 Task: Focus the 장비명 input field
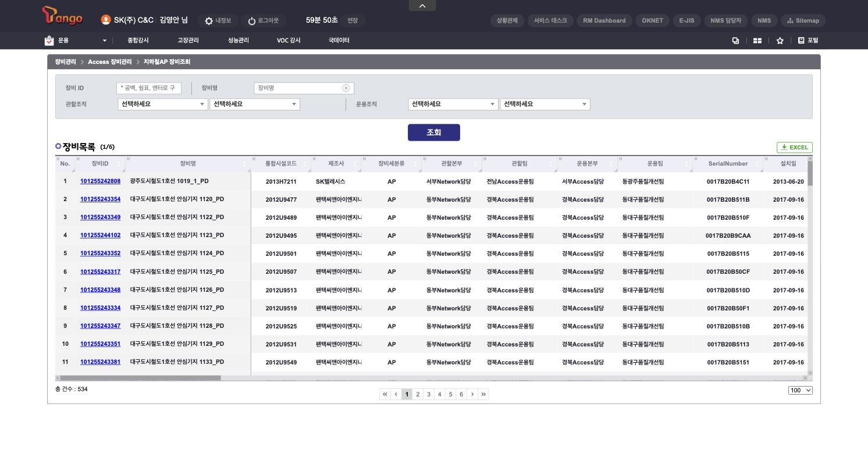click(x=304, y=88)
